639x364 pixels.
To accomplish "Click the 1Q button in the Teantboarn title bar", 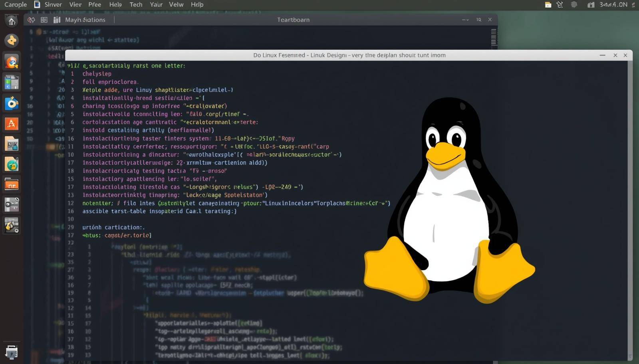I will pos(478,20).
